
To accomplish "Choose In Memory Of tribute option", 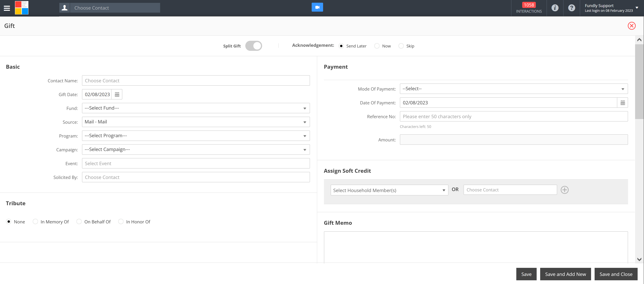I will (35, 221).
